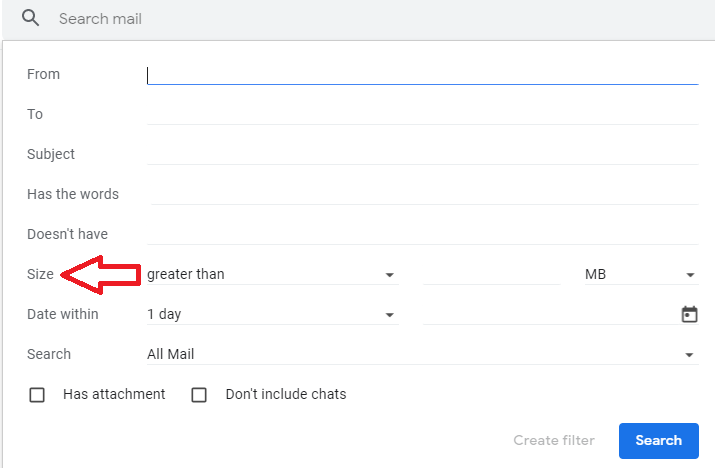715x468 pixels.
Task: Open the All Mail search scope dropdown
Action: pos(423,354)
